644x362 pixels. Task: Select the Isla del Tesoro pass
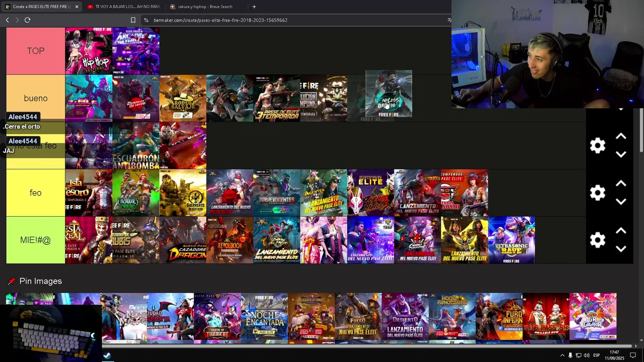[x=89, y=193]
